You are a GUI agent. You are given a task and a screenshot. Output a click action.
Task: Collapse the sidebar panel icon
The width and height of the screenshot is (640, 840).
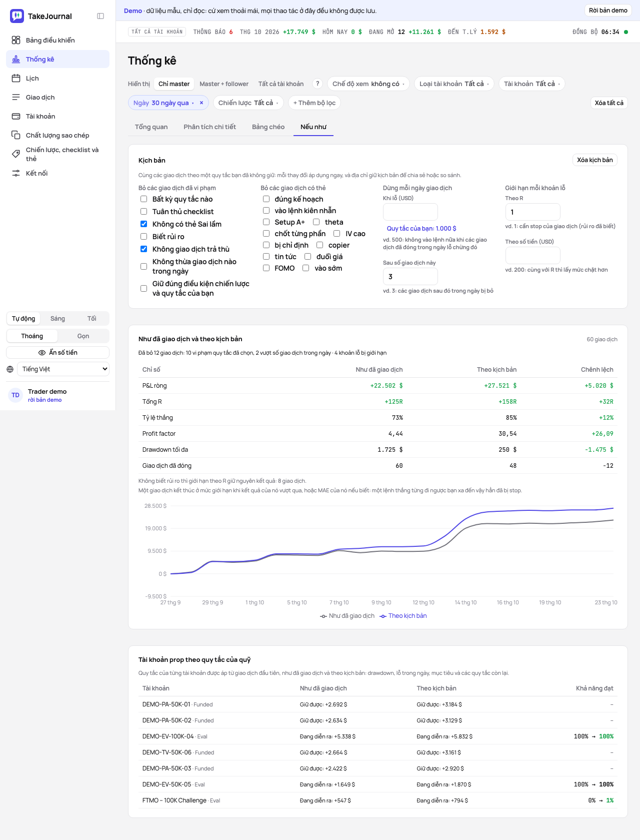[100, 16]
